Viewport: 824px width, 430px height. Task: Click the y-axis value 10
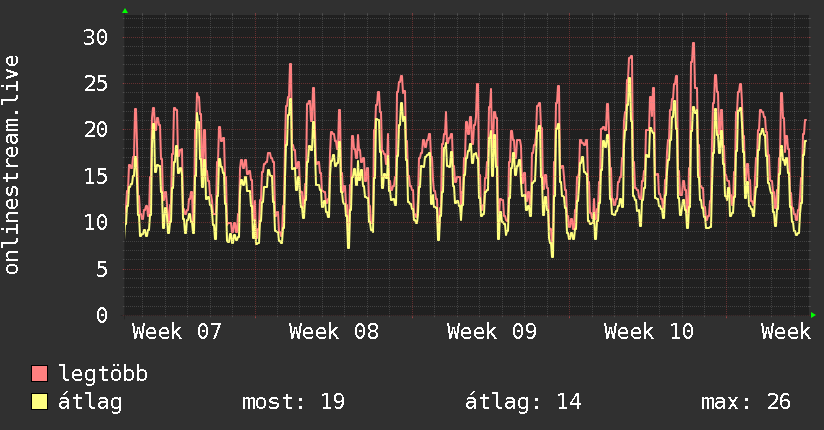coord(96,222)
